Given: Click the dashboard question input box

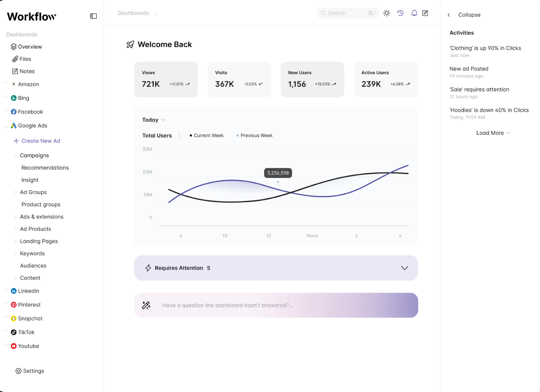Looking at the screenshot, I should tap(276, 305).
